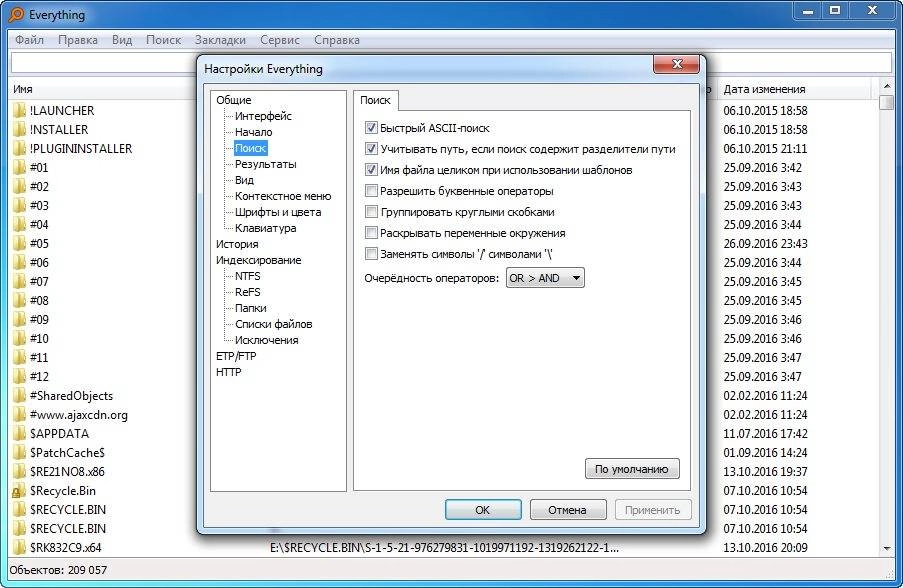The image size is (903, 588).
Task: Click the Everything search input field
Action: pyautogui.click(x=452, y=63)
